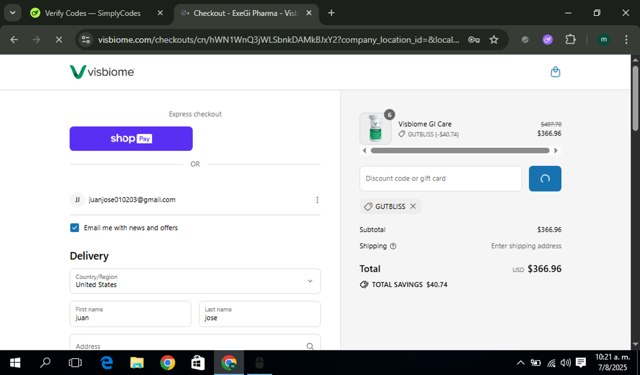The height and width of the screenshot is (375, 640).
Task: Go back to previous page
Action: coord(14,40)
